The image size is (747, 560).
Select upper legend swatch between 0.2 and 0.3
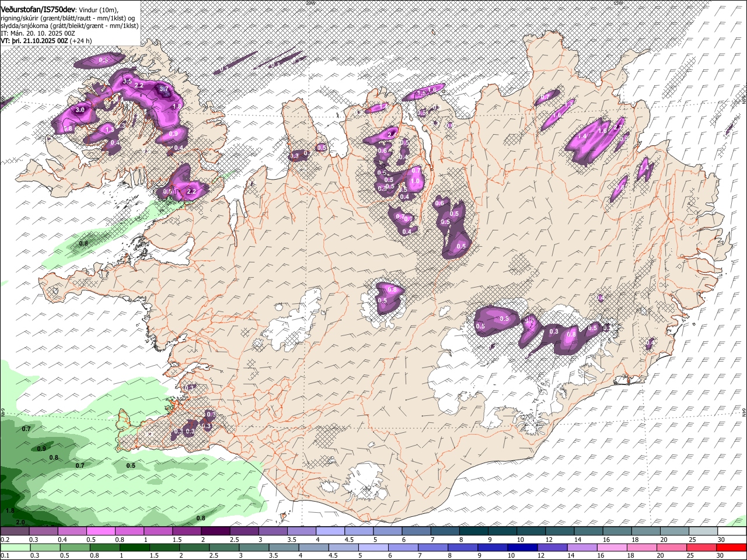pos(15,531)
